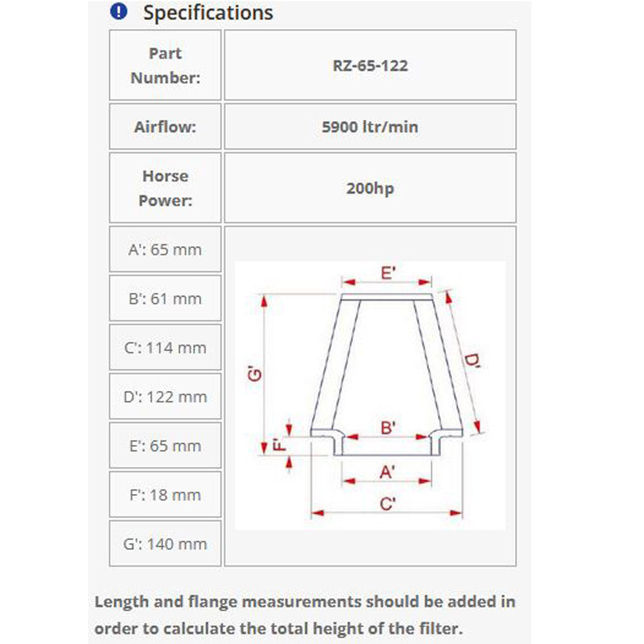Screen dimensions: 644x644
Task: Select the C': 114 mm cell
Action: [x=165, y=348]
